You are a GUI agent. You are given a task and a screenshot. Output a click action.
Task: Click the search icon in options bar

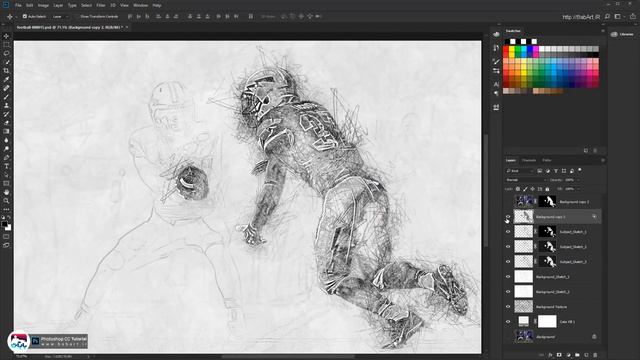607,16
